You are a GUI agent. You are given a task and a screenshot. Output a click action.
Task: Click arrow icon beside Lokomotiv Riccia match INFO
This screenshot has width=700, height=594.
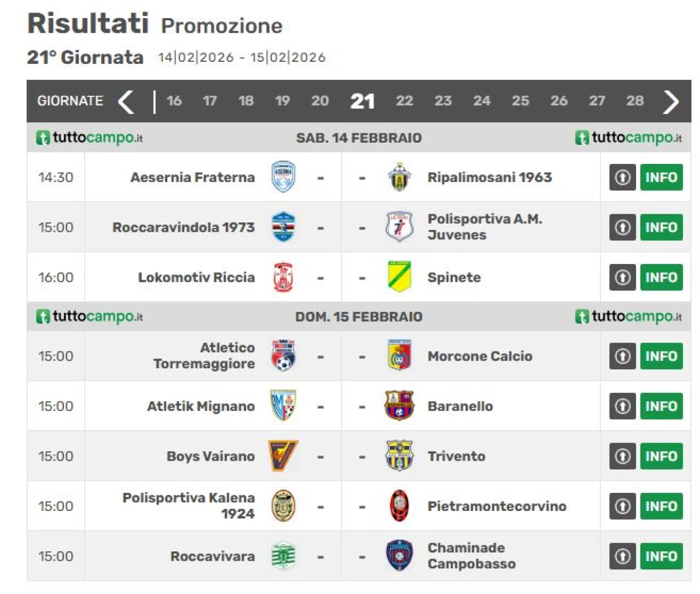(x=622, y=277)
